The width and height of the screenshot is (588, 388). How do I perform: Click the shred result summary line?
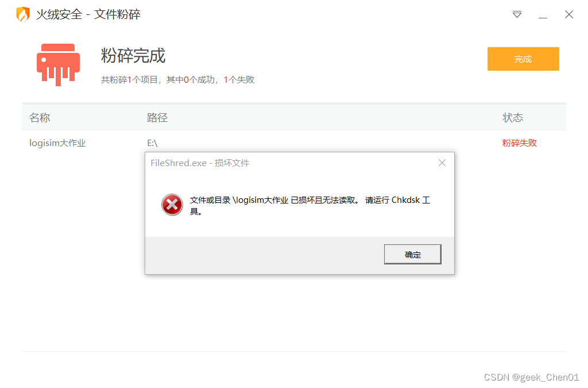coord(178,79)
